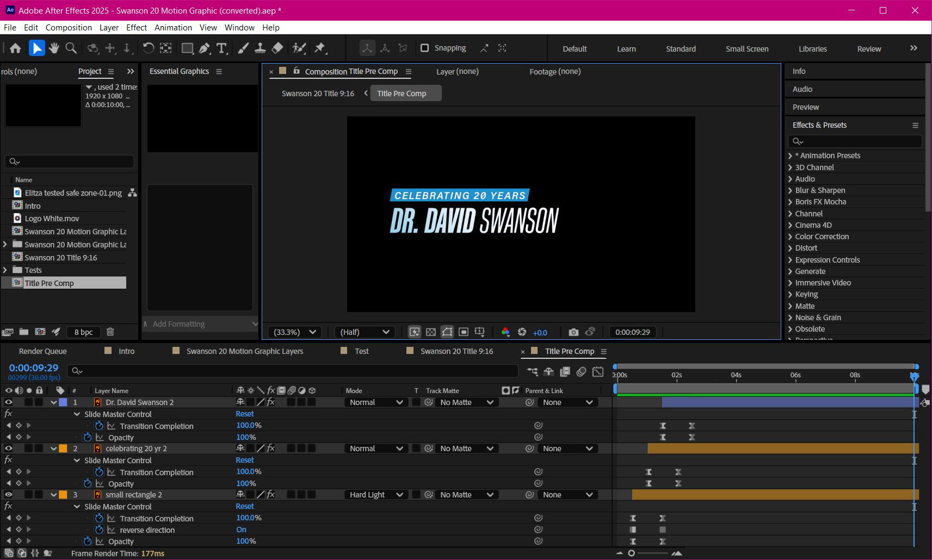Open the region of interest icon
This screenshot has width=932, height=560.
tap(464, 332)
